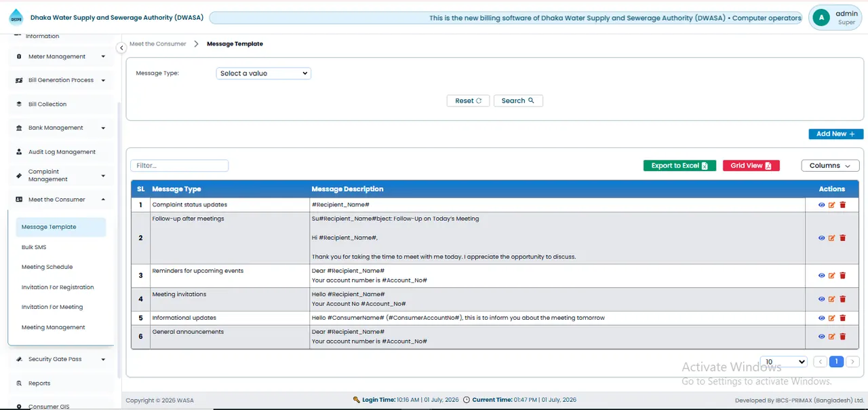The width and height of the screenshot is (868, 410).
Task: Edit the Follow-up after meetings template
Action: tap(832, 238)
